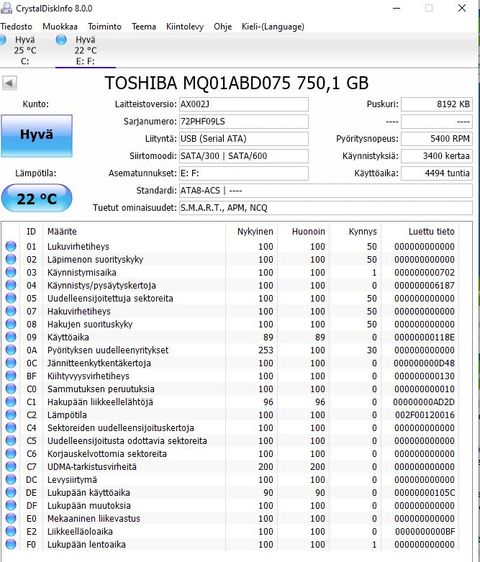This screenshot has height=562, width=480.
Task: Click the status orb beside Lämpötila C2 row
Action: 11,415
